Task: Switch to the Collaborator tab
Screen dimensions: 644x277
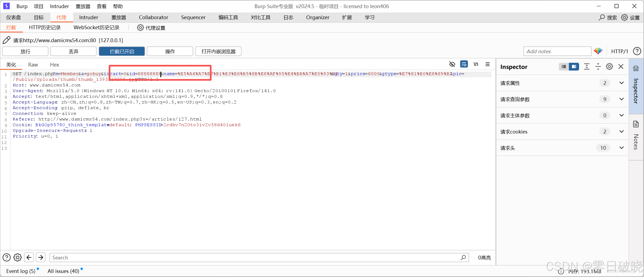Action: (153, 18)
